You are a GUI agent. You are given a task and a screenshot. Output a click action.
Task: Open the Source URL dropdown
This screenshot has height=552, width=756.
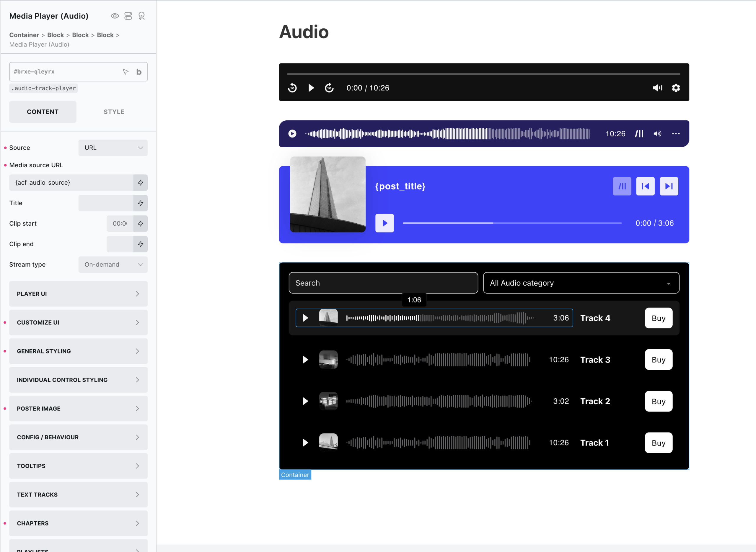113,148
